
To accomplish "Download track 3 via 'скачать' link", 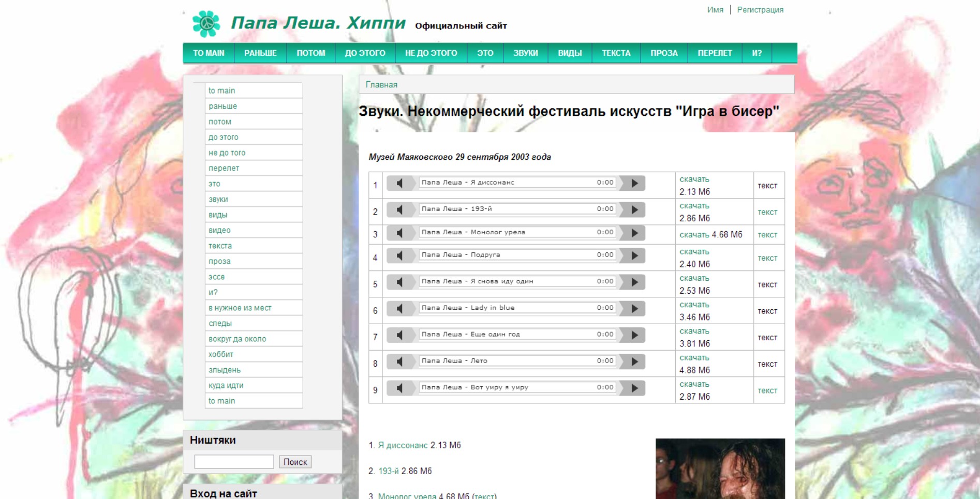I will 694,235.
